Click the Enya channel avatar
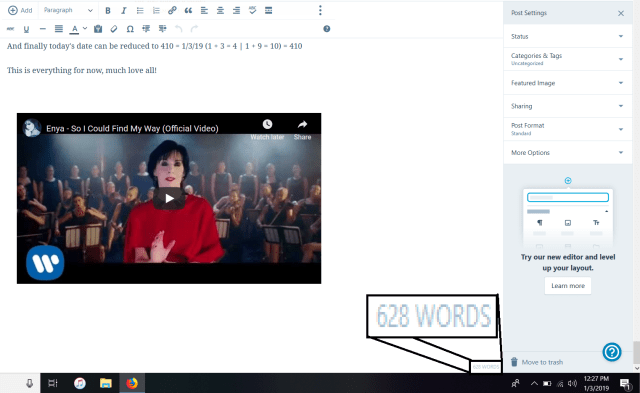This screenshot has width=640, height=393. pyautogui.click(x=32, y=128)
